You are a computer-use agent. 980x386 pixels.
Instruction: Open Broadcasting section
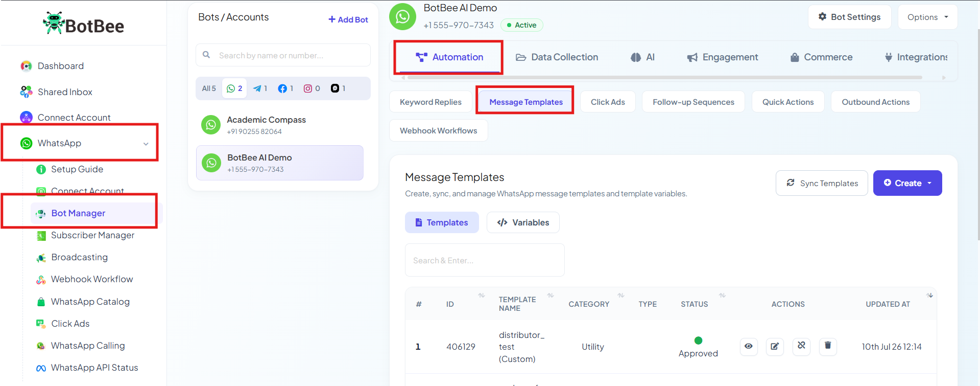(79, 257)
